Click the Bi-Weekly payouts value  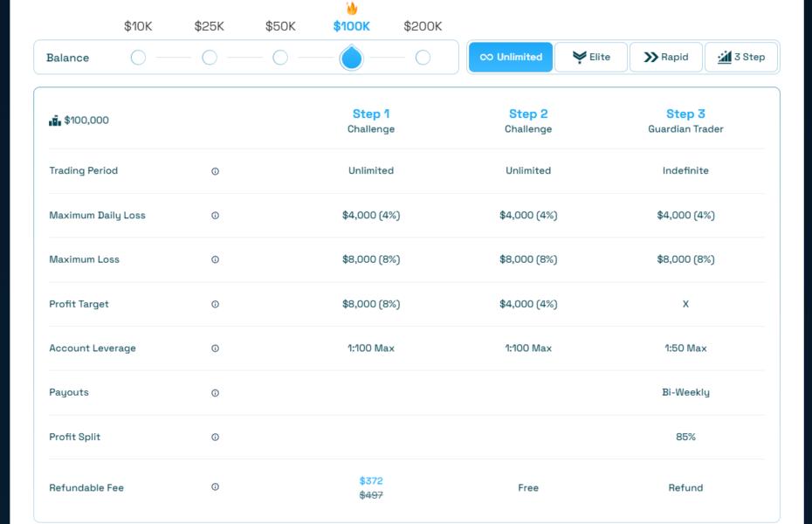click(685, 392)
